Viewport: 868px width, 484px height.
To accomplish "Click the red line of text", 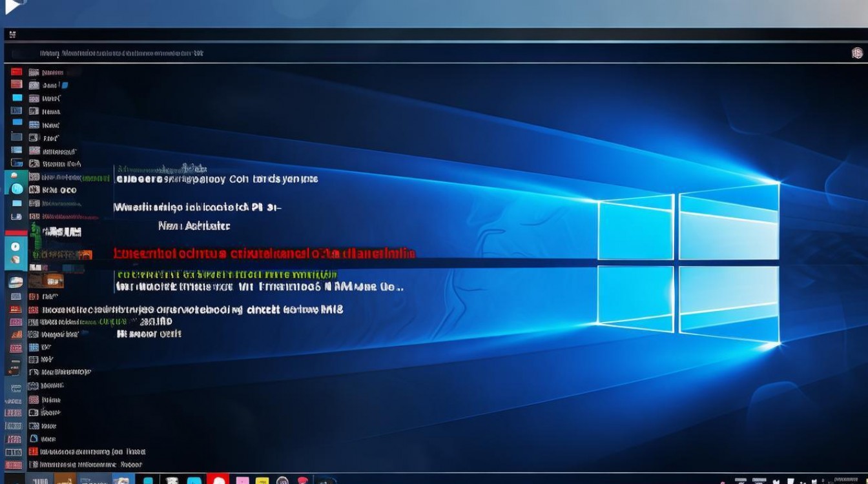I will 264,253.
